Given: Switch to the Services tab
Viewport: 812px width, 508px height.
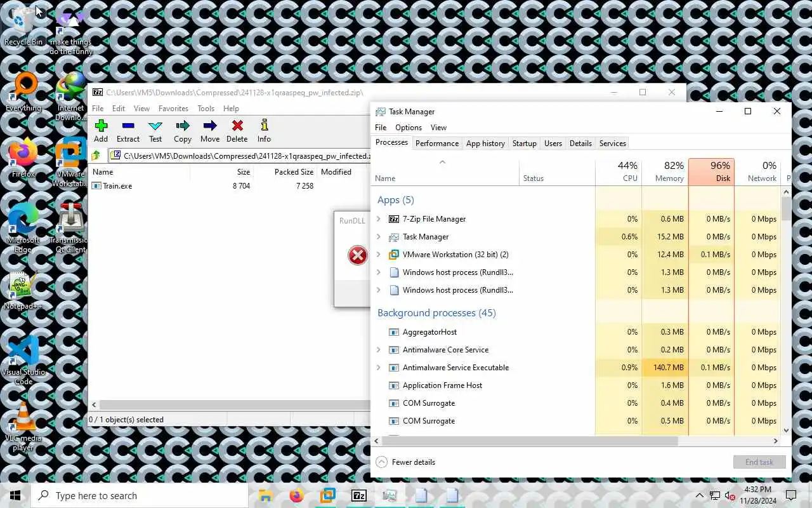Looking at the screenshot, I should coord(613,144).
